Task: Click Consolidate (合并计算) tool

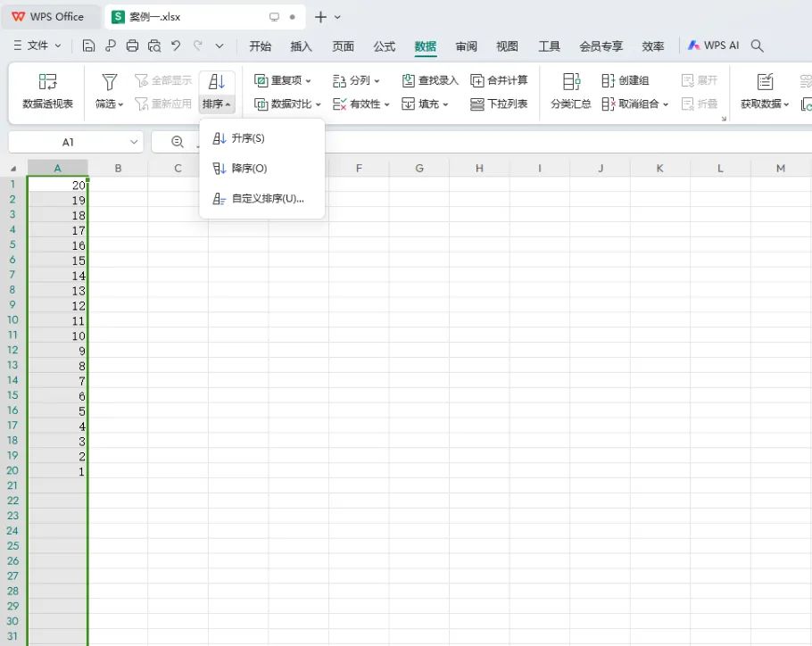Action: [499, 80]
